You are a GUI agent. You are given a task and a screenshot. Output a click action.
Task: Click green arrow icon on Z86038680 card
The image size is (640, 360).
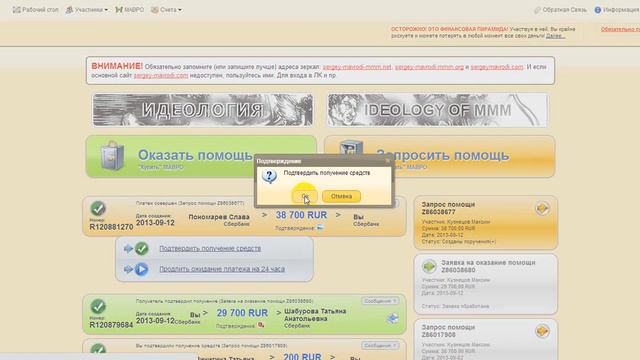tap(429, 267)
